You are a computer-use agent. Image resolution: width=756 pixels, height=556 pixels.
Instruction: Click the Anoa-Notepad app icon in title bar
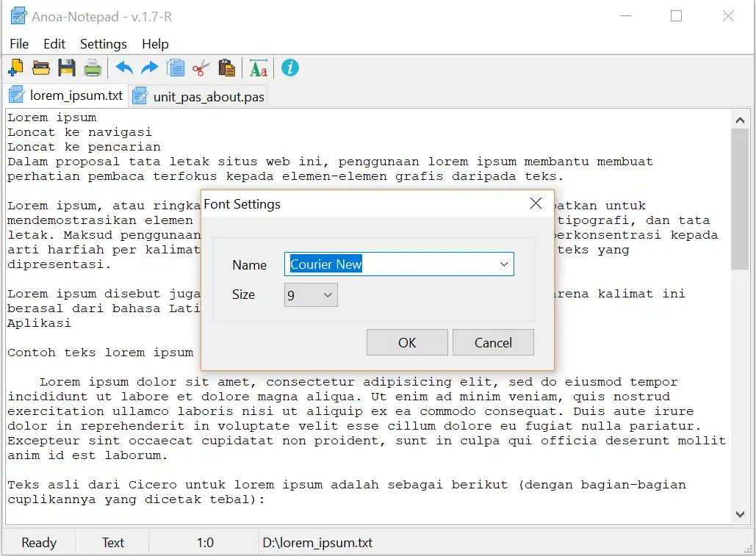pos(18,16)
